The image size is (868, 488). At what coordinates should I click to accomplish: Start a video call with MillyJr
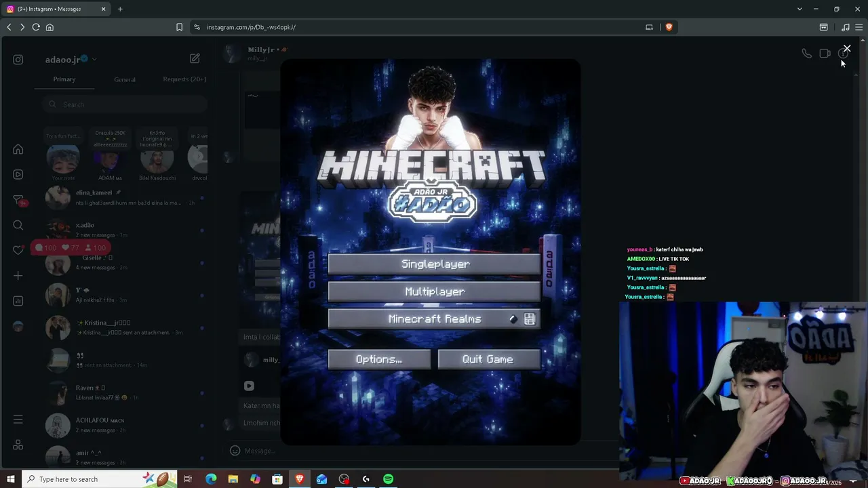coord(825,54)
